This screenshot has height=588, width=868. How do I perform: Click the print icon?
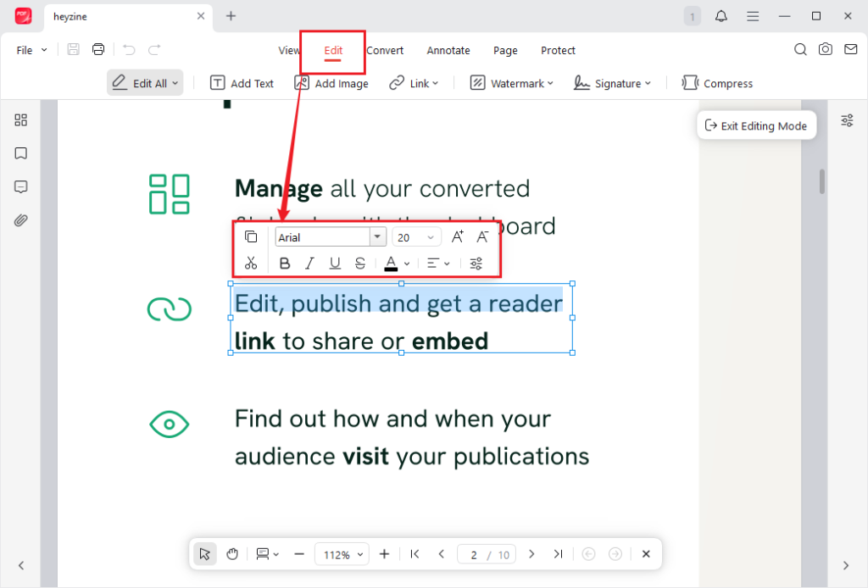click(x=98, y=49)
